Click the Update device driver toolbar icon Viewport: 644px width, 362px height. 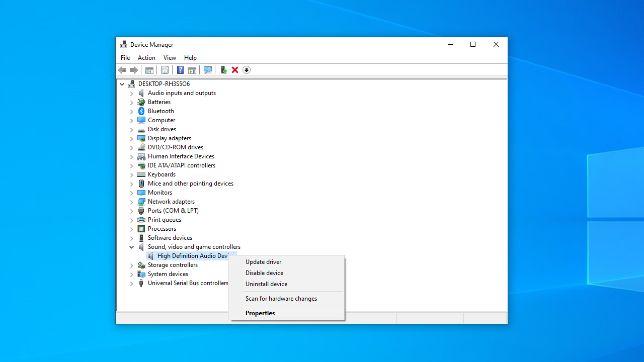click(x=223, y=70)
